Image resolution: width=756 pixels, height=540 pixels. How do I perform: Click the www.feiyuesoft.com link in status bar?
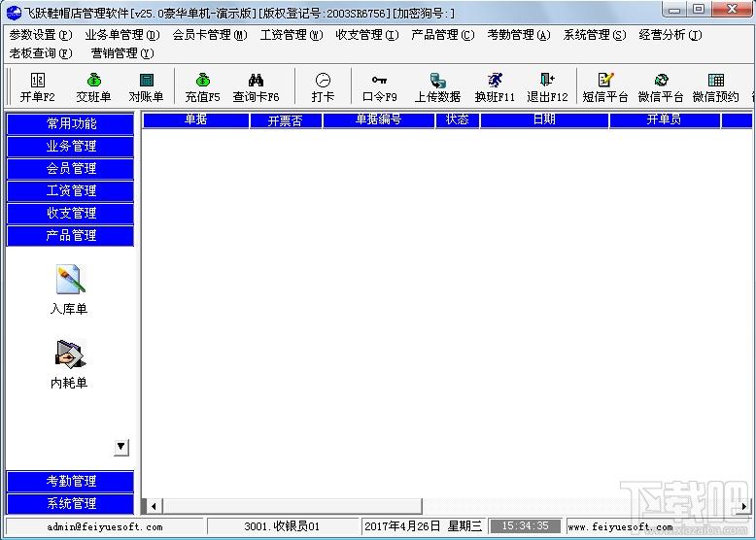click(621, 526)
